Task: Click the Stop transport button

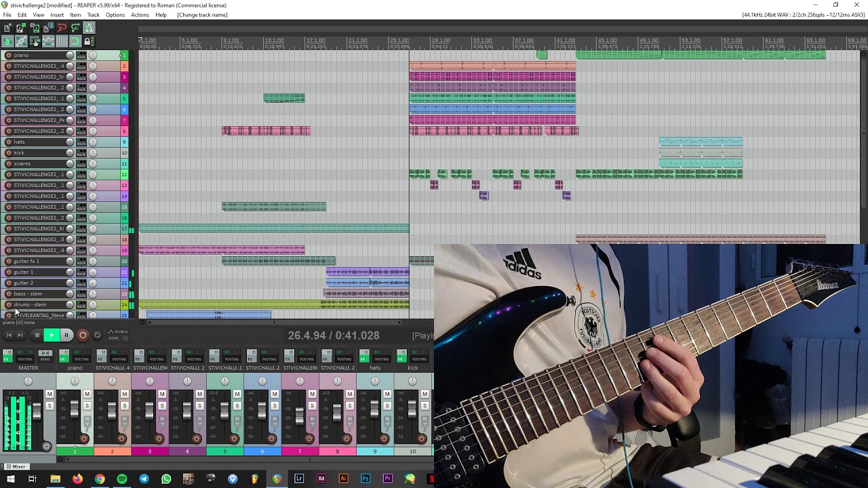Action: (37, 335)
